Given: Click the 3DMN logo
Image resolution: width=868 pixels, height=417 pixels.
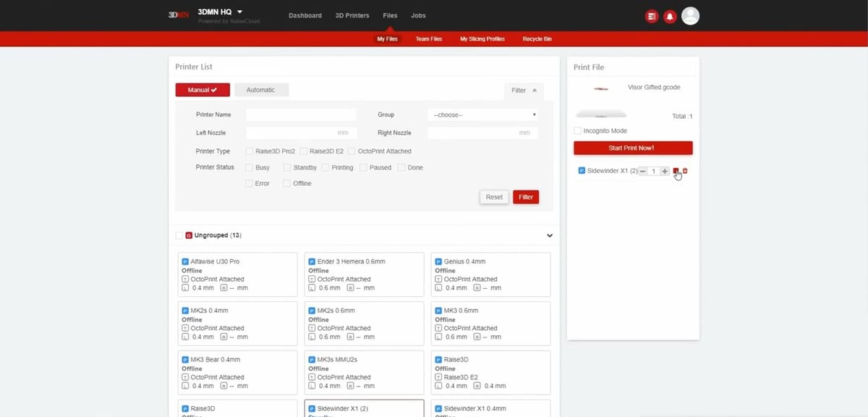Looking at the screenshot, I should click(x=179, y=15).
